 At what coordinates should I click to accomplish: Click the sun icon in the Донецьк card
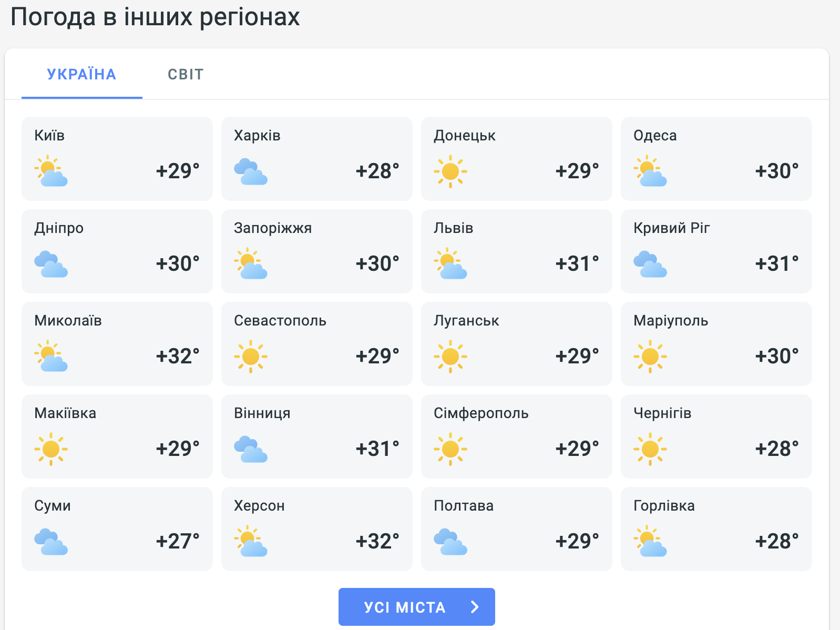pyautogui.click(x=450, y=171)
